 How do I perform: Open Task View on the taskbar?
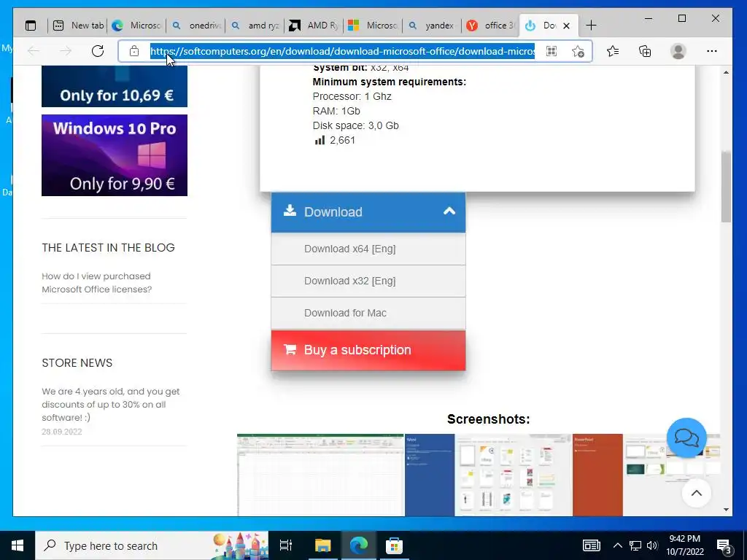[x=286, y=545]
